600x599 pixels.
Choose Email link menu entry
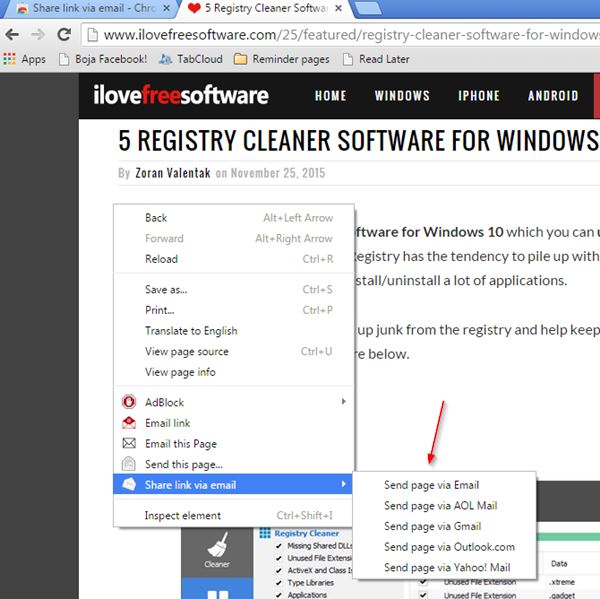(233, 423)
